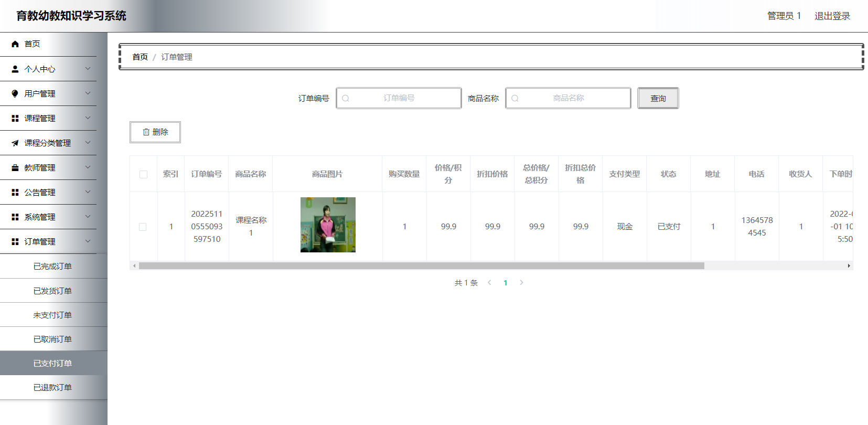Click the 索引 column header
868x425 pixels.
(171, 174)
